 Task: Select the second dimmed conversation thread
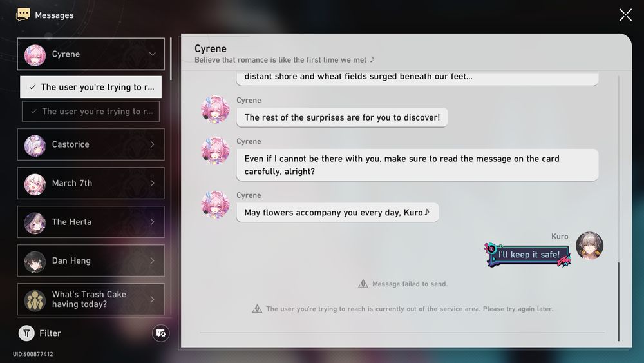tap(91, 112)
